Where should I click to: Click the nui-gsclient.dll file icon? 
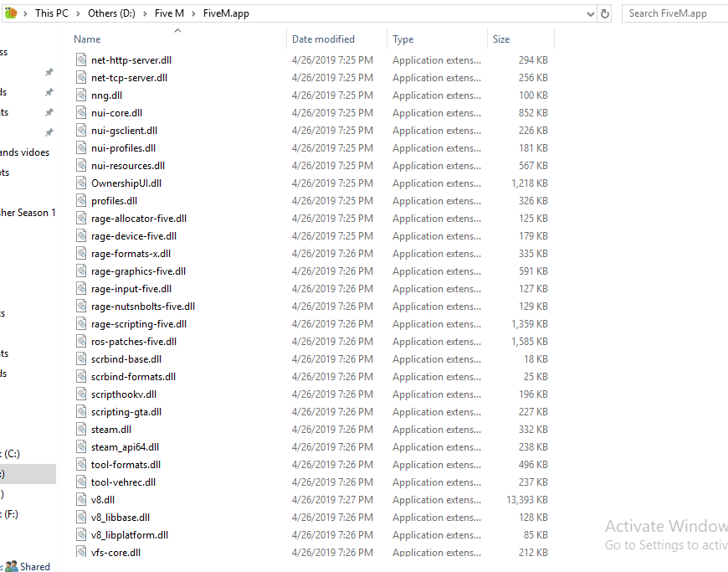pyautogui.click(x=81, y=130)
